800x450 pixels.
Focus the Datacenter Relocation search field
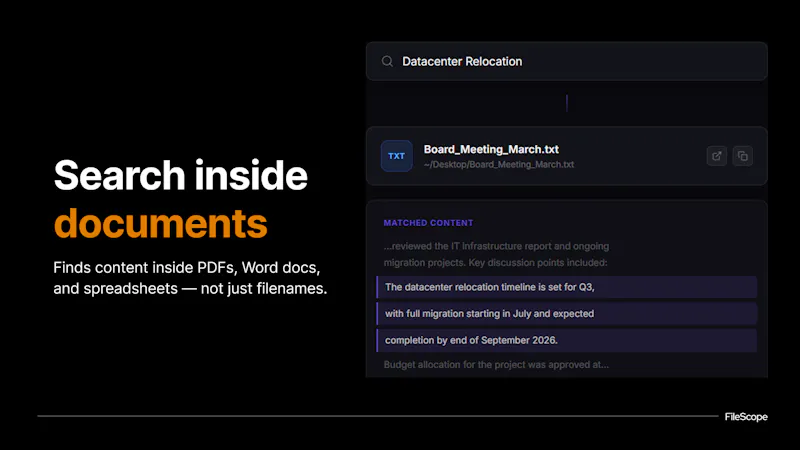tap(566, 61)
